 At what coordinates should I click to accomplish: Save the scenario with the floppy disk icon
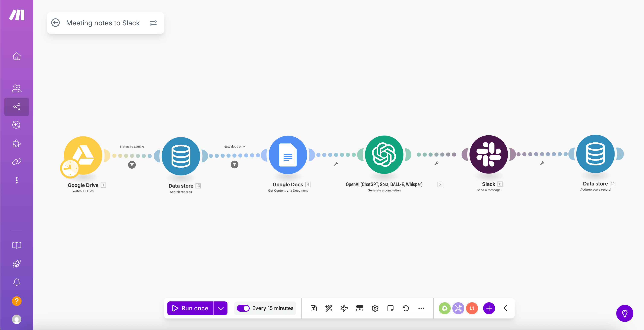pos(313,308)
